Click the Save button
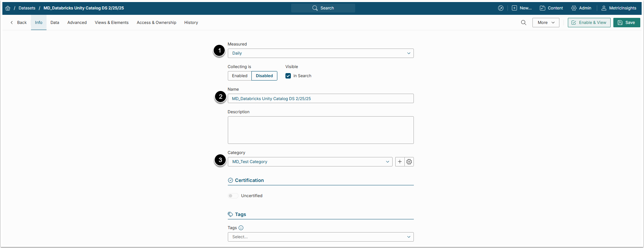Image resolution: width=644 pixels, height=248 pixels. pos(626,23)
